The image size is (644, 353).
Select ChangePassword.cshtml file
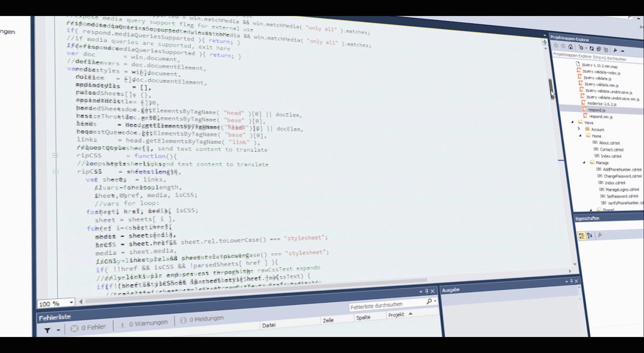click(x=622, y=176)
